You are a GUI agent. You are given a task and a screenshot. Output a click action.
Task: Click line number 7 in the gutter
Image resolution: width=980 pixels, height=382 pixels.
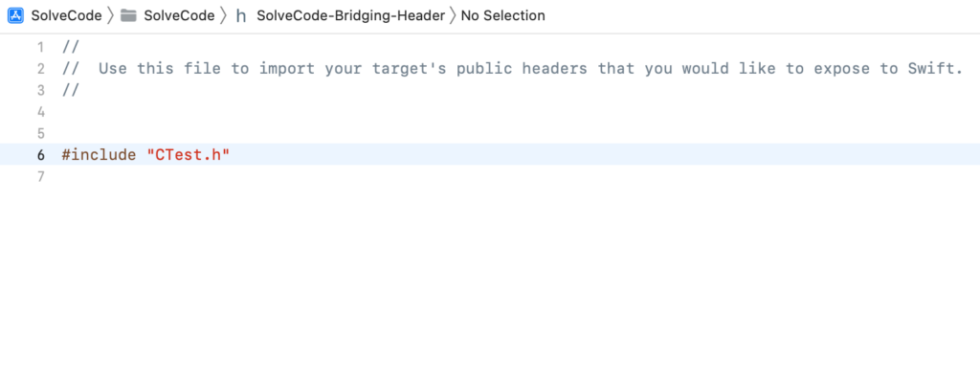click(41, 176)
